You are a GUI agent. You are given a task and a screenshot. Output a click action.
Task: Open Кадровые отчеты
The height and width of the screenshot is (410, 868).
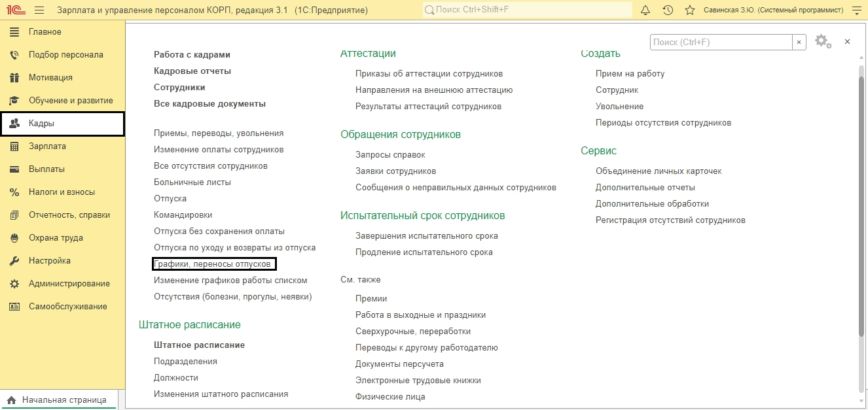tap(192, 71)
